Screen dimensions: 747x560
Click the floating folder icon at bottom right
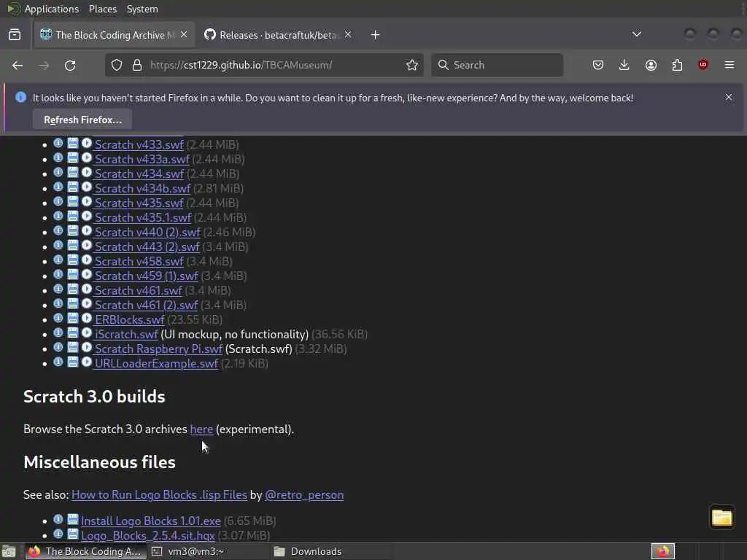(721, 517)
